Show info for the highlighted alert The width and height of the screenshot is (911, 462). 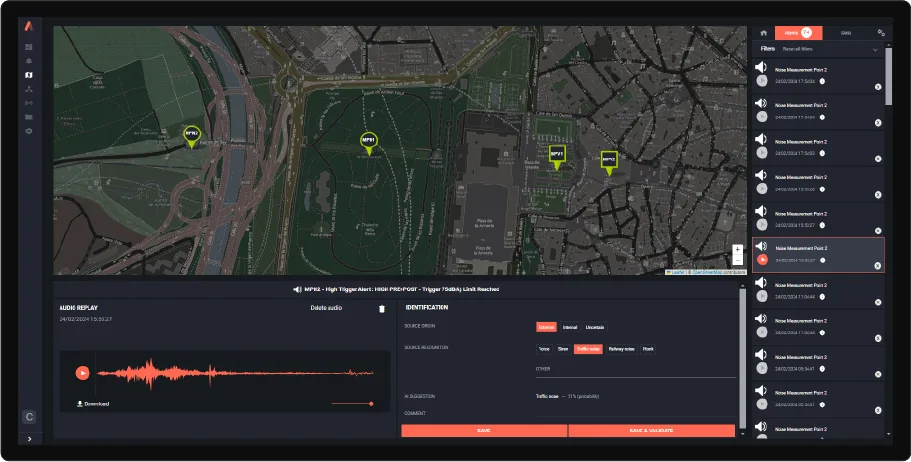click(822, 260)
